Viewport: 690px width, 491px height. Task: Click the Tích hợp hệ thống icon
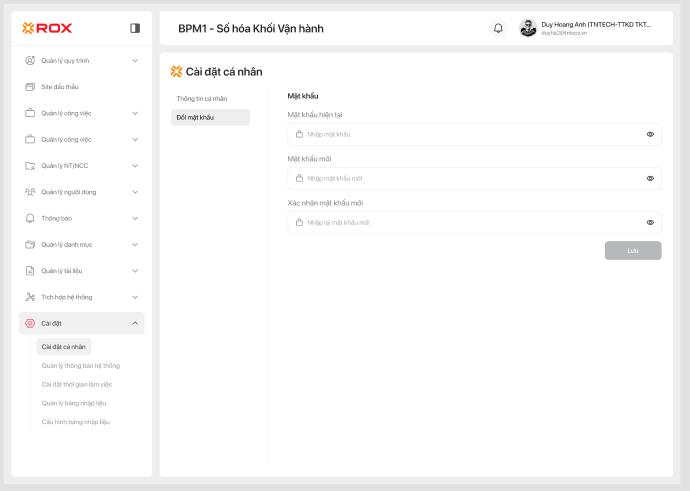[30, 297]
